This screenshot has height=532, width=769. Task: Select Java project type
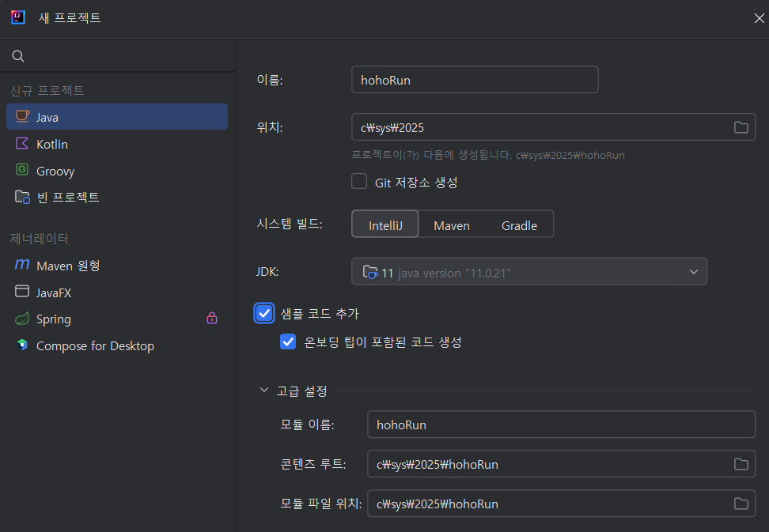[117, 116]
